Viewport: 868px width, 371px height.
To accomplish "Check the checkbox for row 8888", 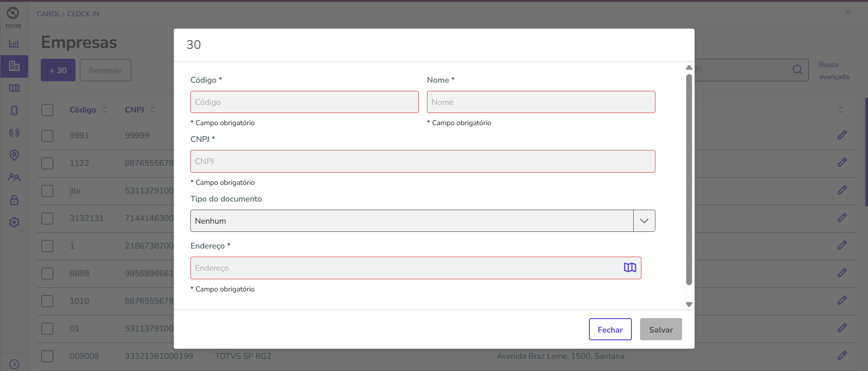I will click(47, 273).
